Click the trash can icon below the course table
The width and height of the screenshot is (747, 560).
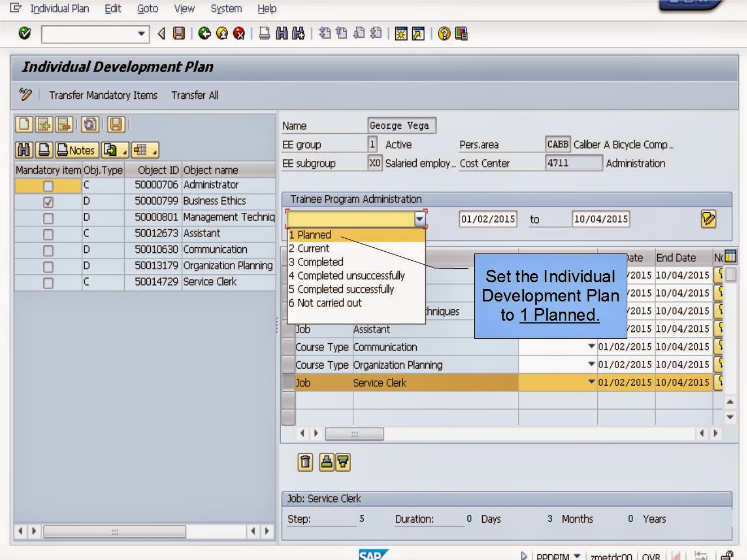click(305, 462)
